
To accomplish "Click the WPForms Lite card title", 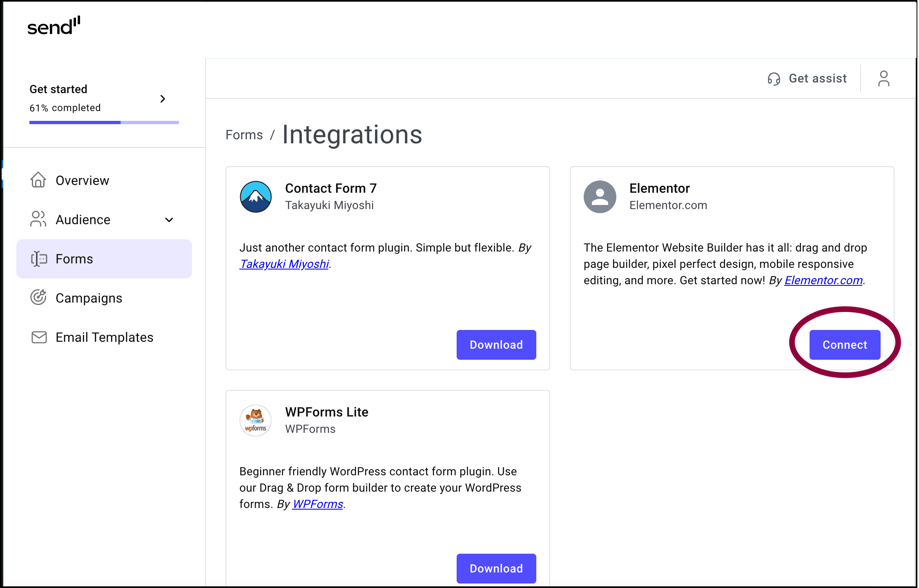I will pos(327,412).
